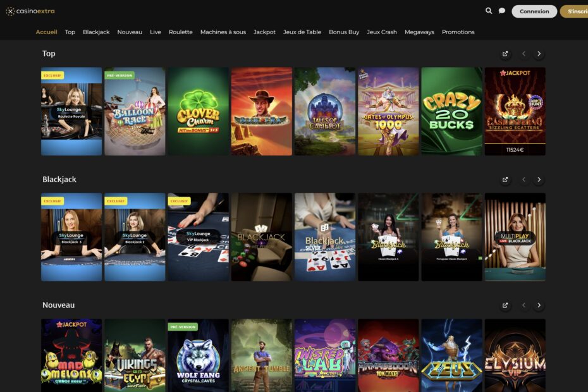
Task: Open the Twisted Lab game
Action: 325,355
